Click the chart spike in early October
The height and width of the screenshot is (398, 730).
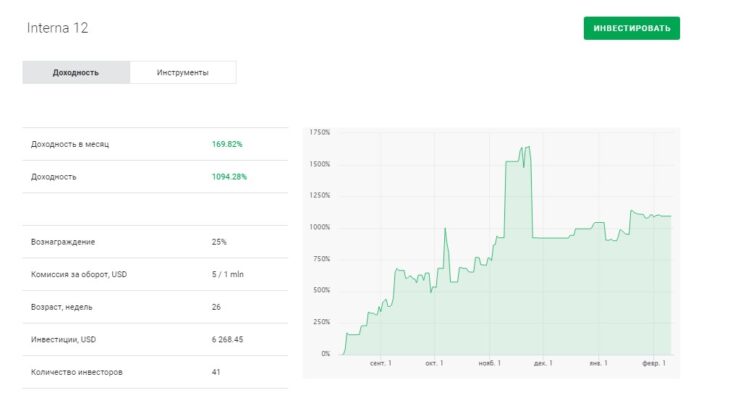click(445, 228)
